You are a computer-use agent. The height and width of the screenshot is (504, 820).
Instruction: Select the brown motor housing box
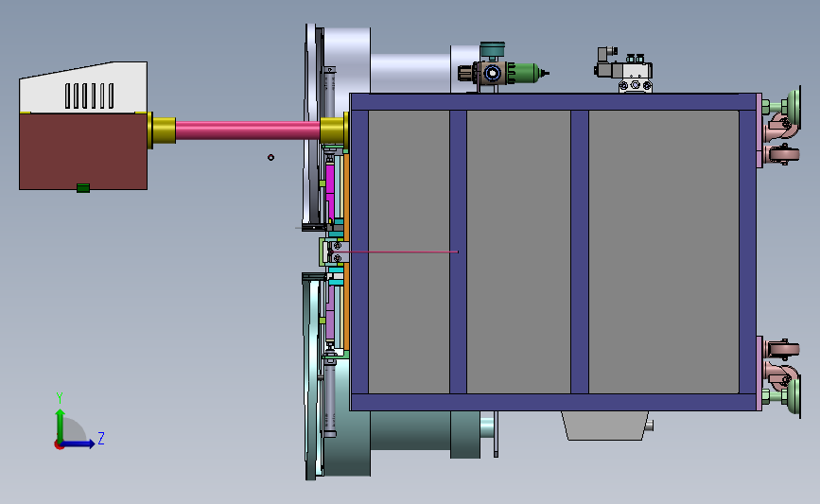click(83, 151)
